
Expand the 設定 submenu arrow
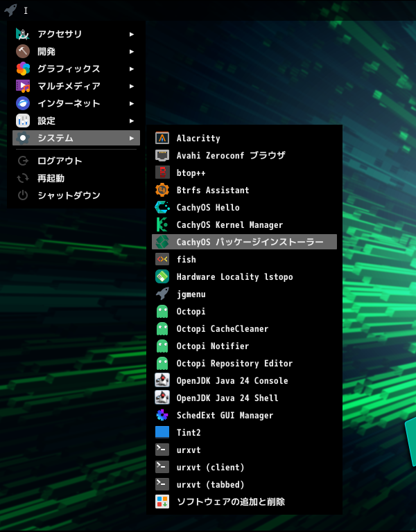[132, 121]
